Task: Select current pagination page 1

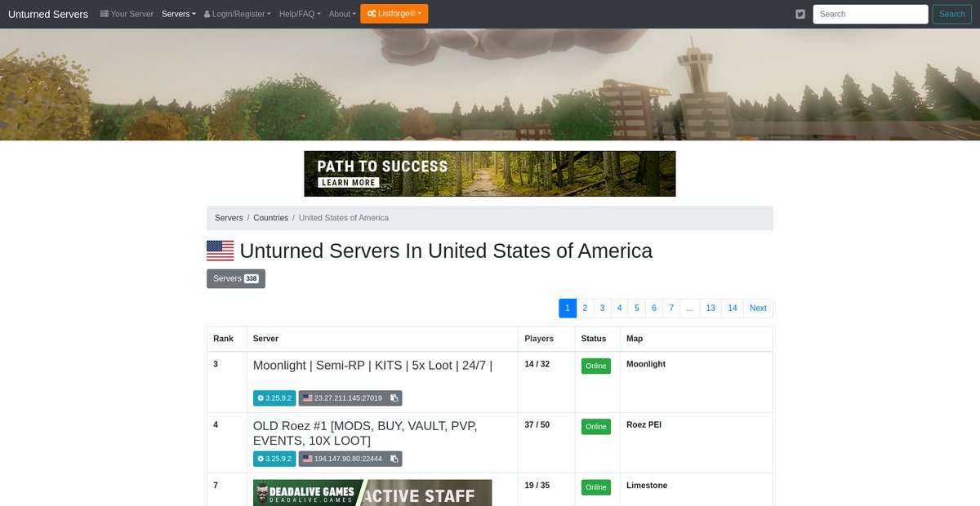Action: (x=568, y=308)
